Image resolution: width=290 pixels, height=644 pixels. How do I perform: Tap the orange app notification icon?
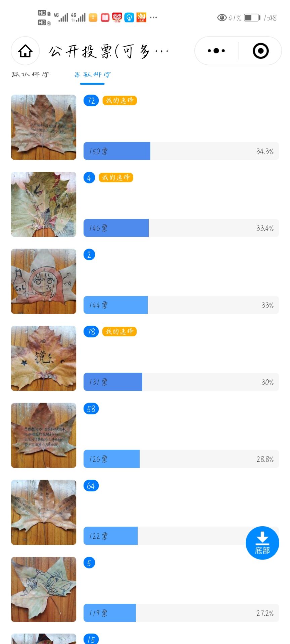click(93, 17)
